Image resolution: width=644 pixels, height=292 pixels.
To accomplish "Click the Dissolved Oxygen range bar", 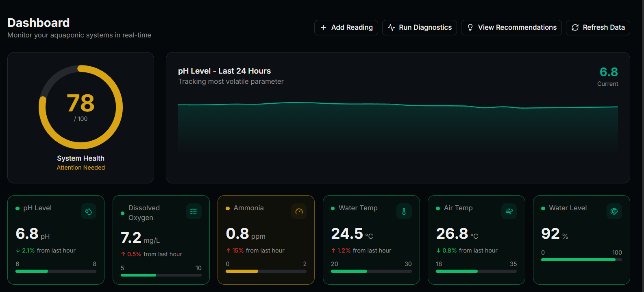I will point(161,275).
